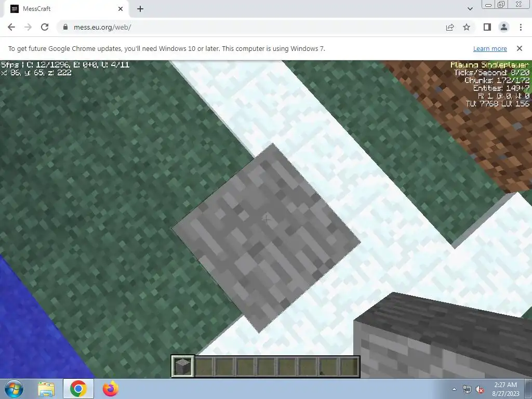532x399 pixels.
Task: Go back using the browser back arrow
Action: coord(11,27)
